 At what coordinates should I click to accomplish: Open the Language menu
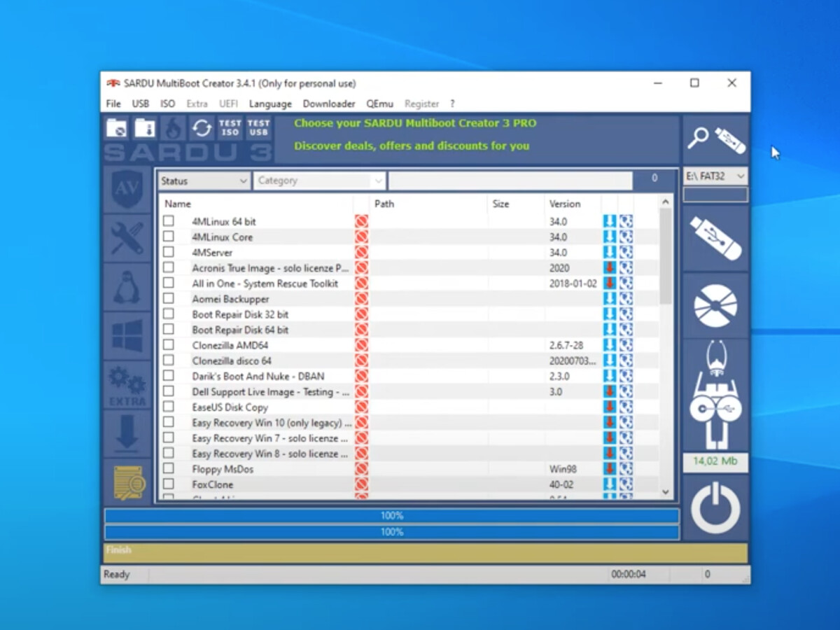(x=270, y=104)
